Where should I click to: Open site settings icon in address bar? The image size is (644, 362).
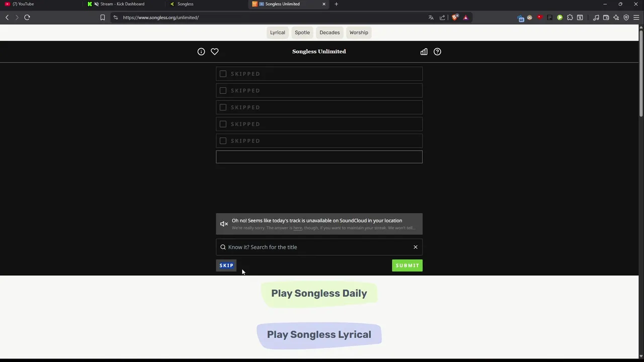pos(116,18)
